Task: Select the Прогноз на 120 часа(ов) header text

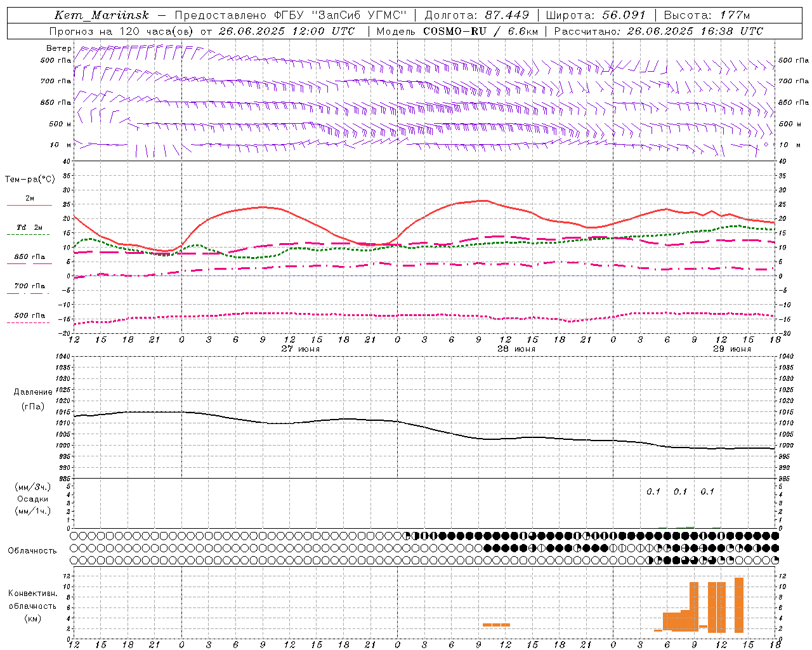Action: coord(122,31)
